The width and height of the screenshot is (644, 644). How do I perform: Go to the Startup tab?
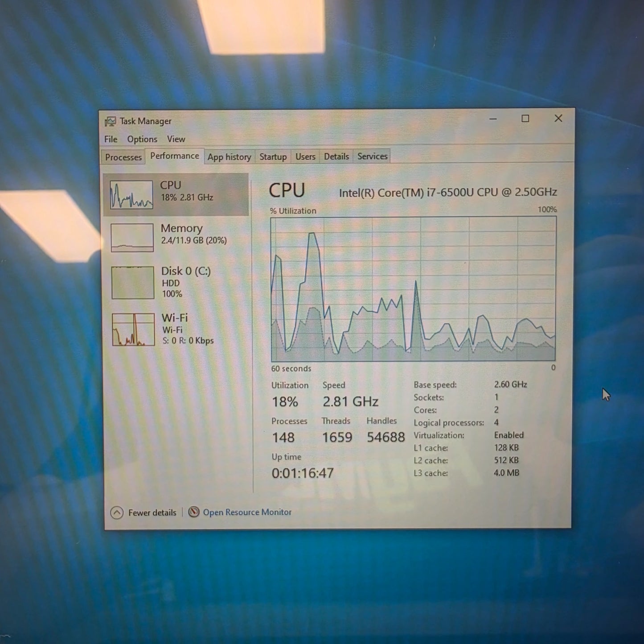273,157
